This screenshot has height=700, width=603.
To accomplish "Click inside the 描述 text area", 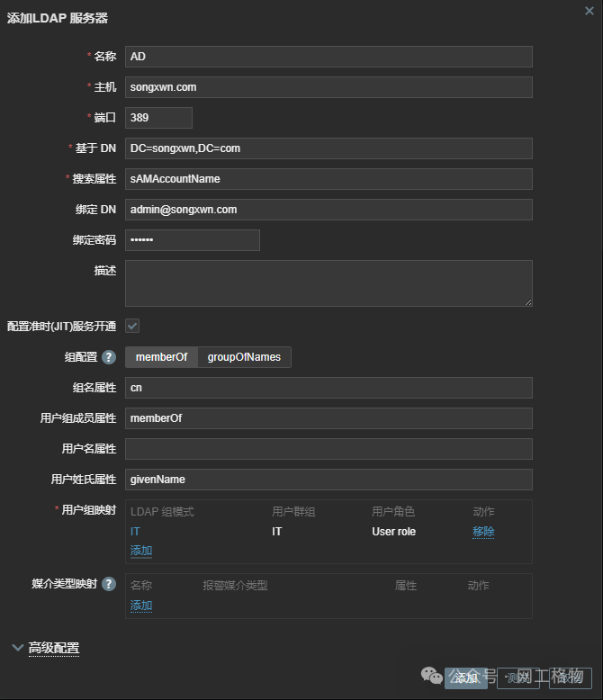I will 328,283.
